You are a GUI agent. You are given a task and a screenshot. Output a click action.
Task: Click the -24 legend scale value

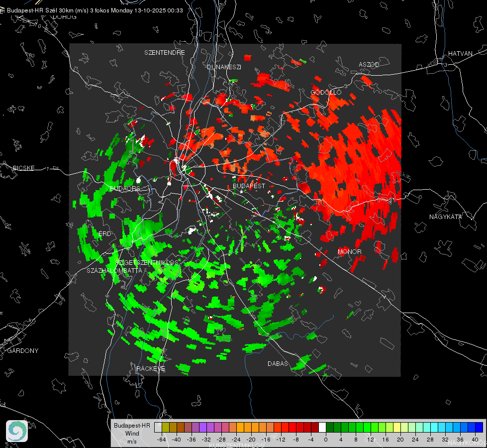pos(236,440)
